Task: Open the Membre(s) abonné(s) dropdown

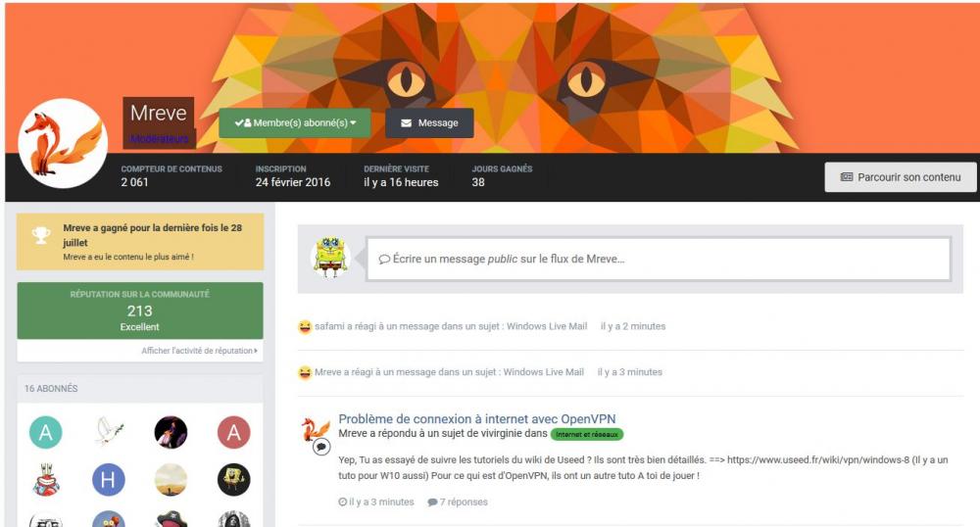Action: pyautogui.click(x=295, y=123)
